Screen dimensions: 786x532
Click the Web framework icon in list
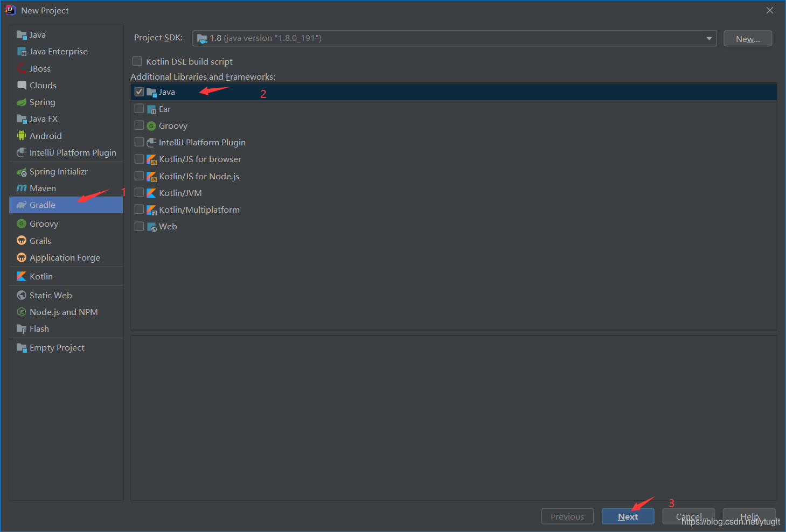[151, 227]
